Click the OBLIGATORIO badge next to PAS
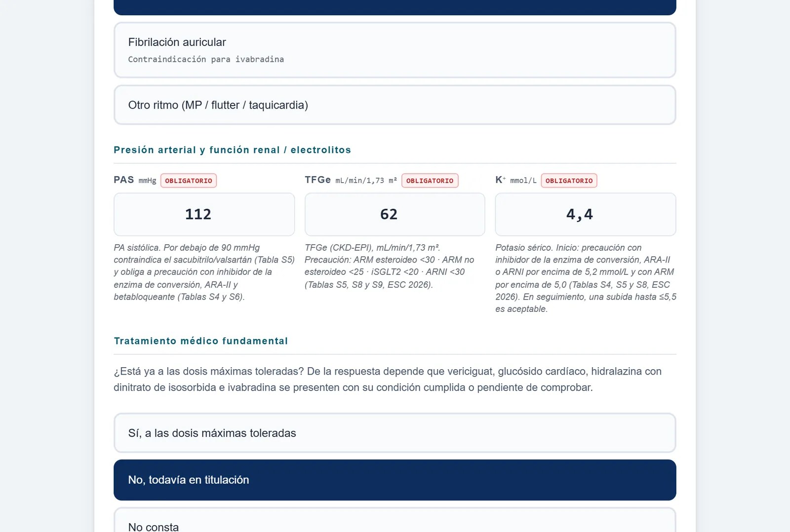The width and height of the screenshot is (790, 532). (x=189, y=181)
